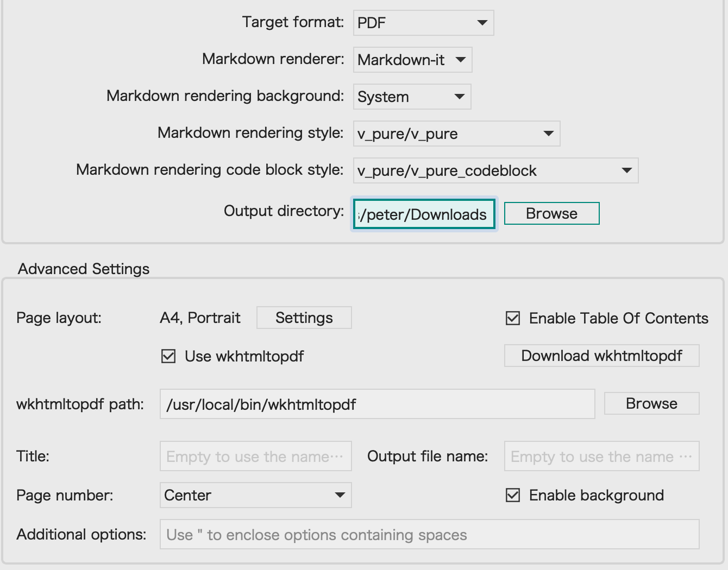The width and height of the screenshot is (728, 570).
Task: Click the arrow on the System background selector
Action: (x=459, y=97)
